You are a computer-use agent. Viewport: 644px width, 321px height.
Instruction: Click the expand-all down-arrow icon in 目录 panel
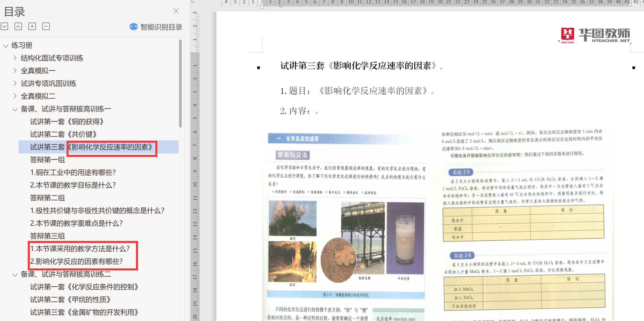click(4, 27)
